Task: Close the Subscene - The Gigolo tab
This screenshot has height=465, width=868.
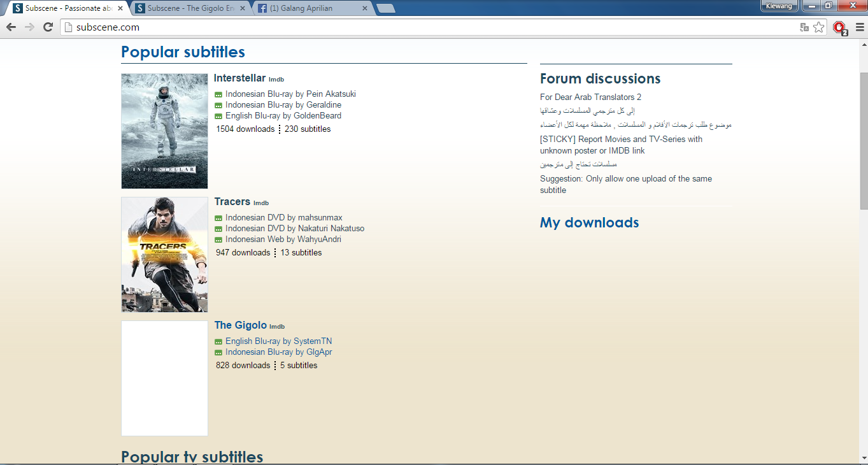Action: (242, 8)
